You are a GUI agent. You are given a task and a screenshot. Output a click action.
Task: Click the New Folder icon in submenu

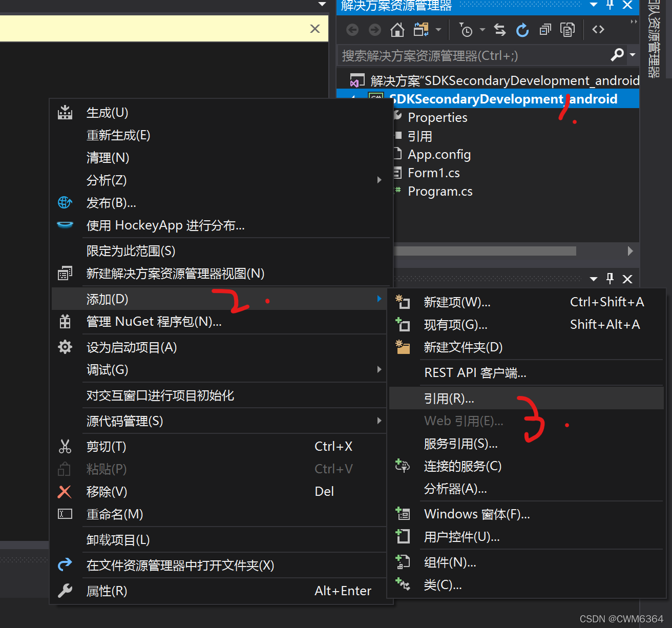pyautogui.click(x=403, y=347)
